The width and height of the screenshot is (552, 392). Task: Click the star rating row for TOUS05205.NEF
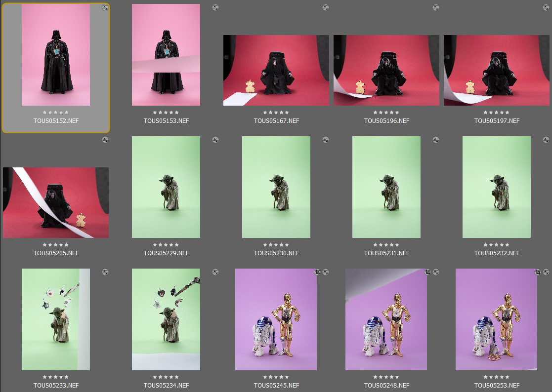pyautogui.click(x=56, y=245)
